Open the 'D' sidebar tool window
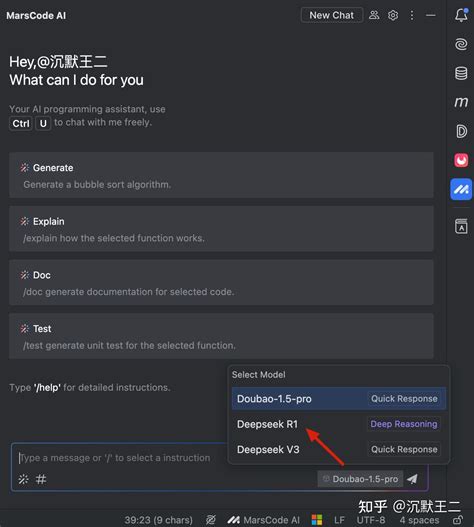474x527 pixels. pyautogui.click(x=461, y=131)
